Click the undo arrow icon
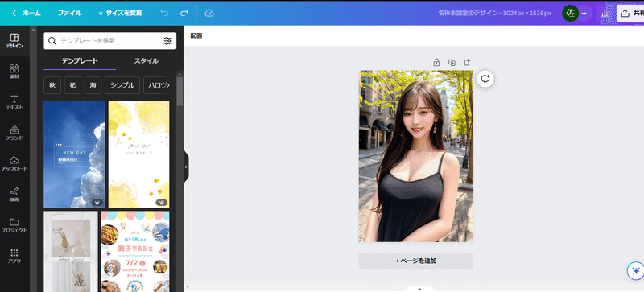644x292 pixels. tap(164, 13)
